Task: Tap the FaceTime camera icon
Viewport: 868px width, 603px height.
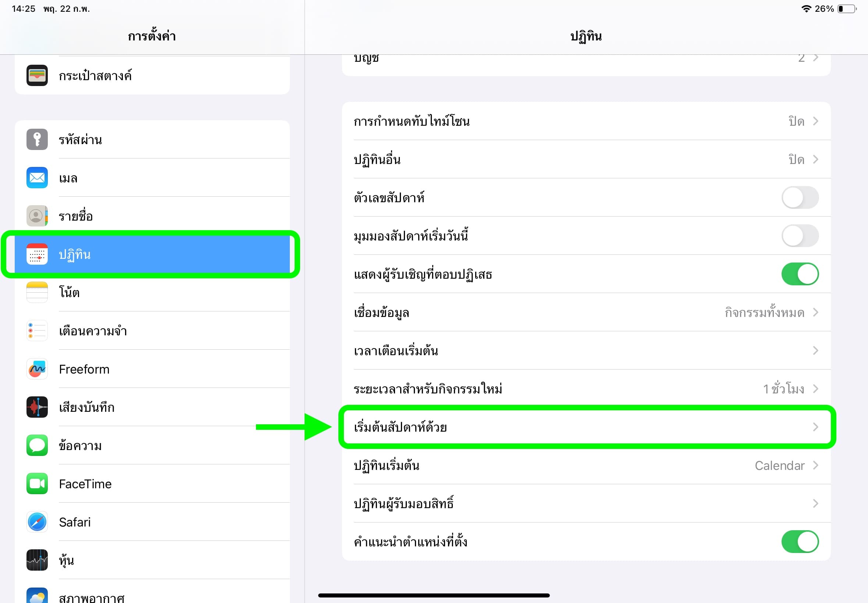Action: click(x=37, y=484)
